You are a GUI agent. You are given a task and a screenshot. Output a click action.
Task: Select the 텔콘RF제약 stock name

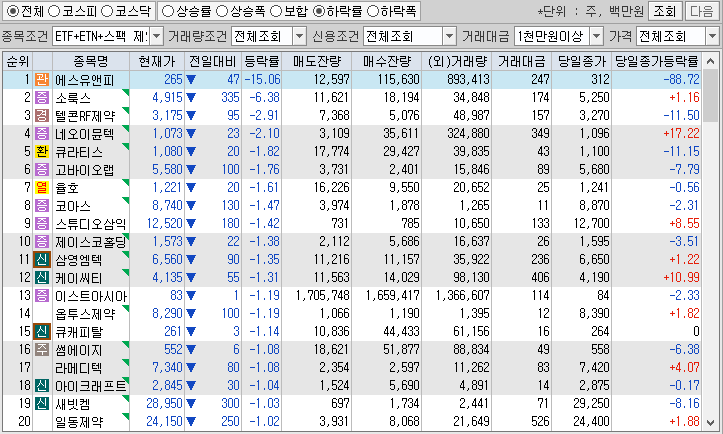[x=85, y=116]
